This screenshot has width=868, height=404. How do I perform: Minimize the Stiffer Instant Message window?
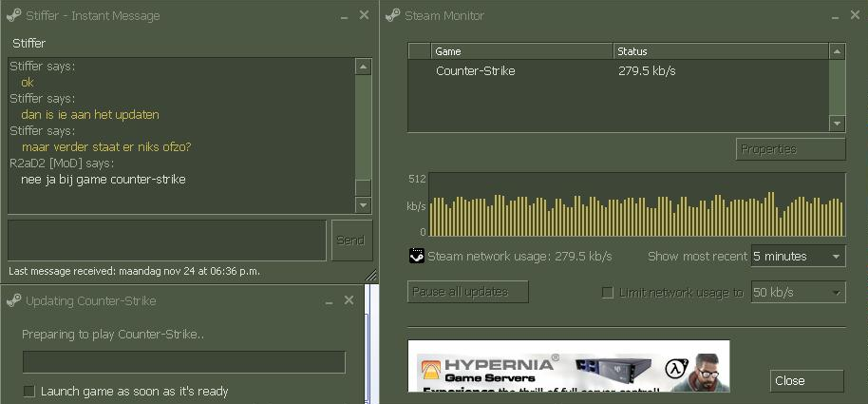[345, 16]
